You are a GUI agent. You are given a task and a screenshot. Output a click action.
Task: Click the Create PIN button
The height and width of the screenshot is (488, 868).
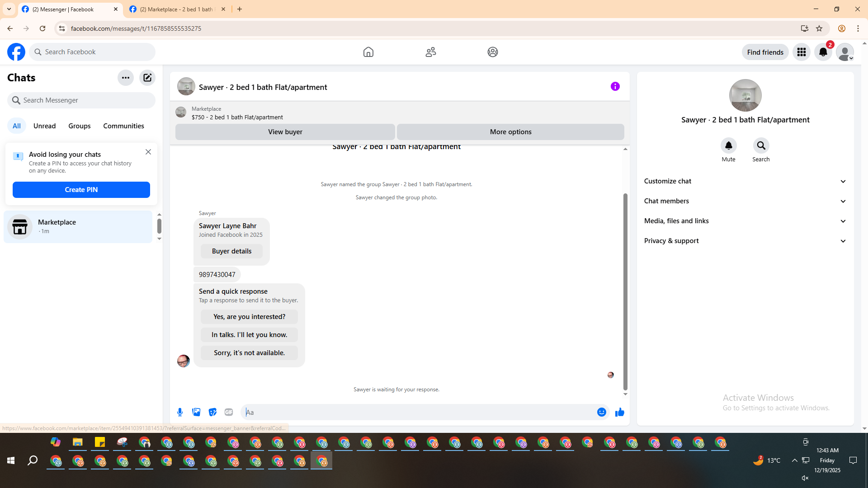81,190
